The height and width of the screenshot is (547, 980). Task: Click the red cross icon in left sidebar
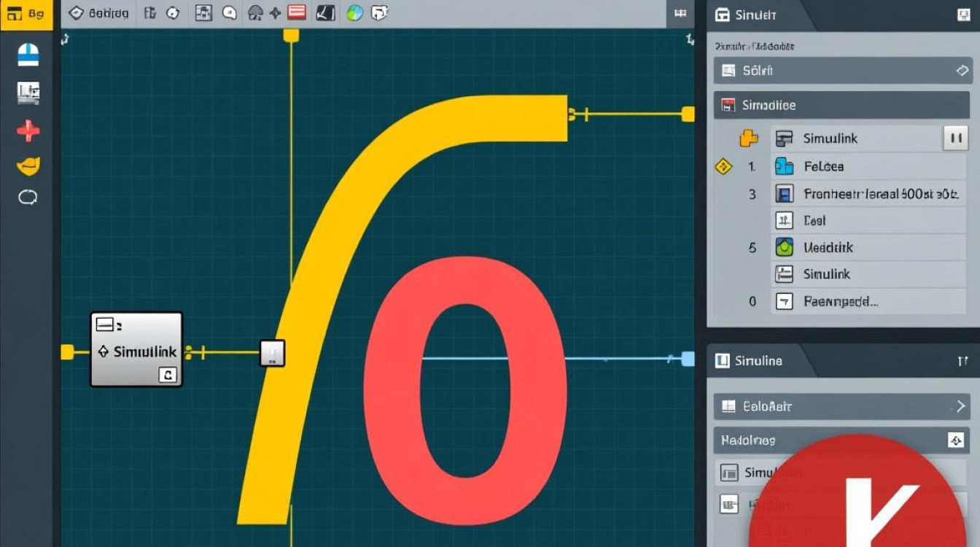[x=28, y=131]
